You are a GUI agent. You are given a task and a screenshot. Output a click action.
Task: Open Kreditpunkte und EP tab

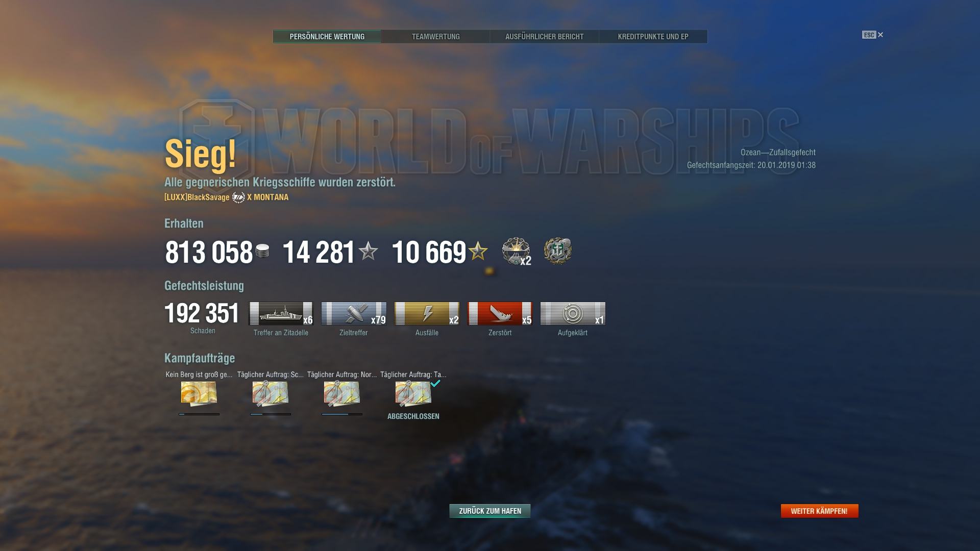click(653, 37)
